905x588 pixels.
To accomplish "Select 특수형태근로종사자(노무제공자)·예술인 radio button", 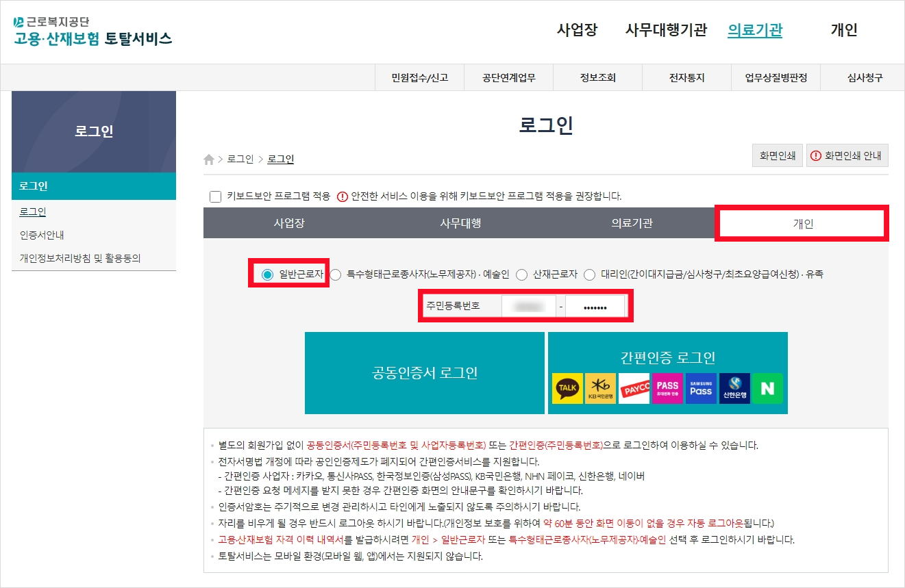I will pyautogui.click(x=336, y=274).
